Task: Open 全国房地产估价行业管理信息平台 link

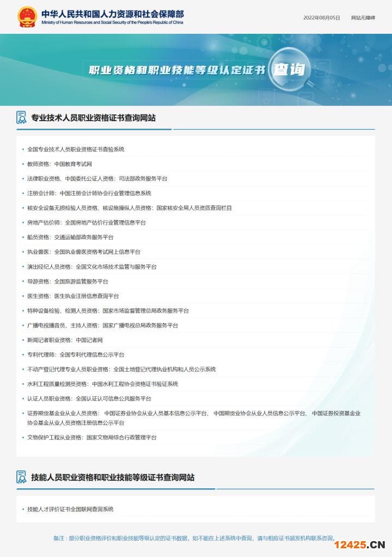Action: click(105, 223)
